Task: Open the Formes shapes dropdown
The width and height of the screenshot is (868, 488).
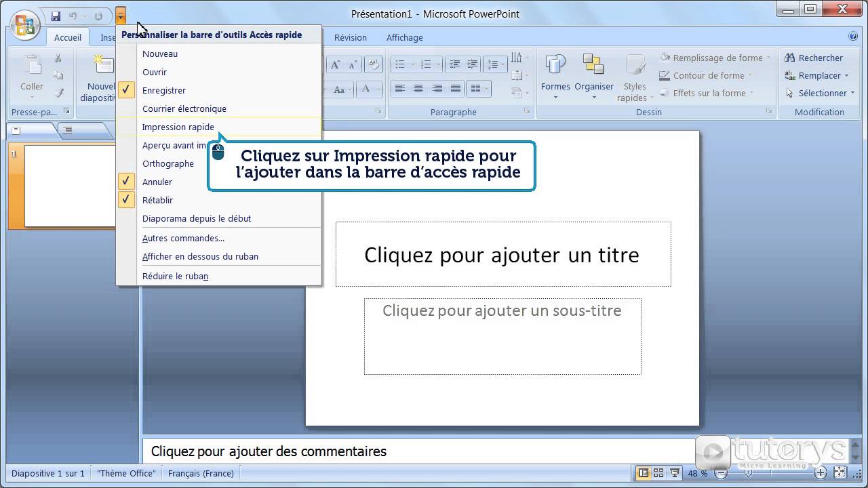Action: click(555, 77)
